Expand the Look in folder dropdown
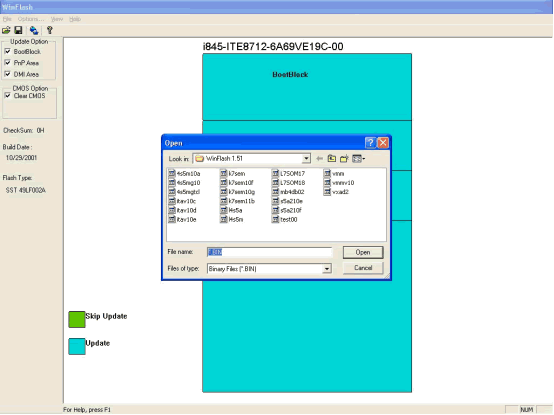Image resolution: width=554 pixels, height=415 pixels. pos(306,159)
